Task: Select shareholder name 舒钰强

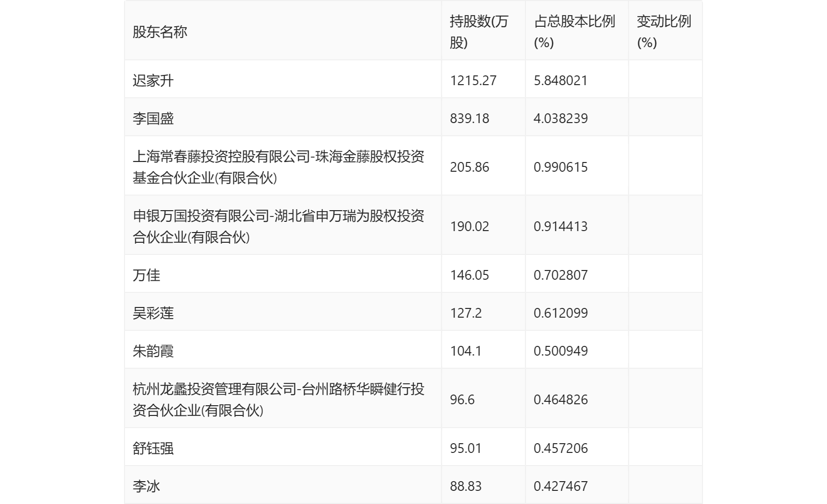Action: tap(153, 448)
